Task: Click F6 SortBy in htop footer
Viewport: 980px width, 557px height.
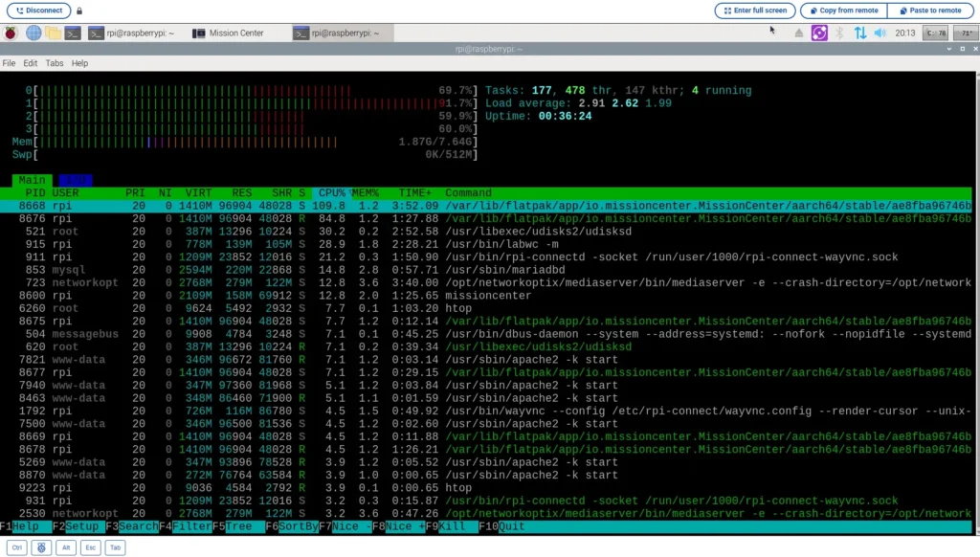Action: pos(292,526)
